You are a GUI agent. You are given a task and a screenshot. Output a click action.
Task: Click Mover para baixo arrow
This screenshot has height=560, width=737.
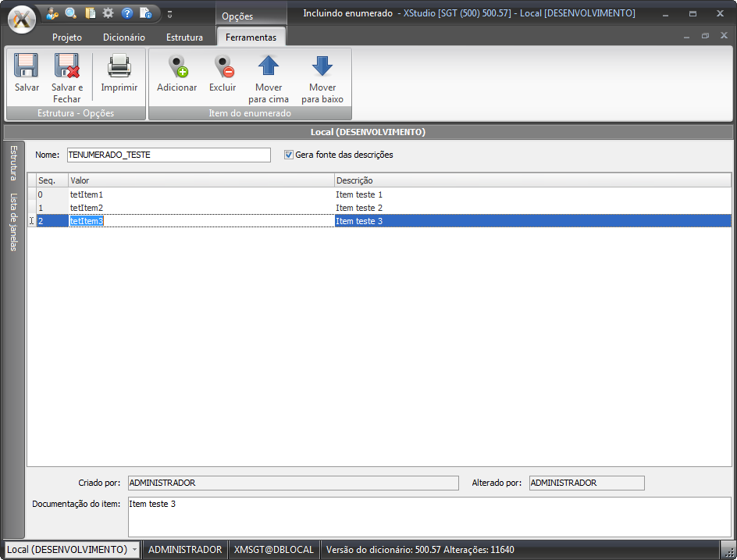pyautogui.click(x=322, y=79)
